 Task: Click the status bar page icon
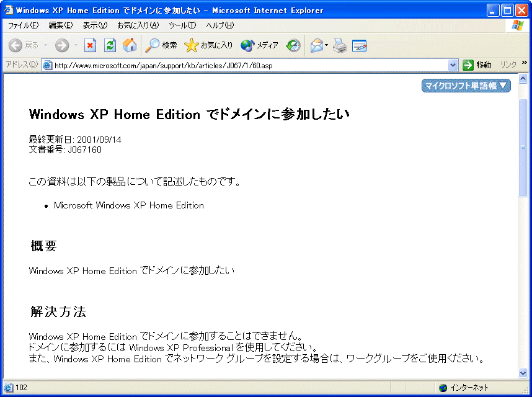[8, 388]
